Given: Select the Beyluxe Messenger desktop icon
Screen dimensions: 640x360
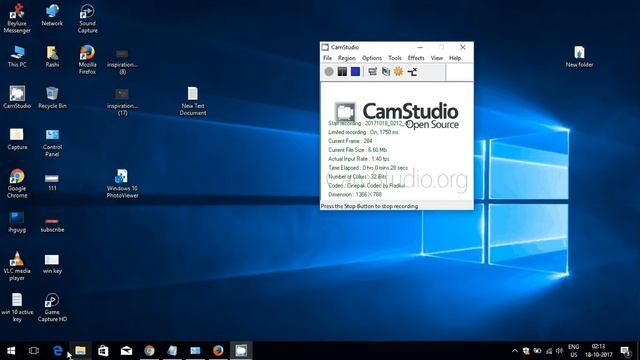Looking at the screenshot, I should [17, 18].
